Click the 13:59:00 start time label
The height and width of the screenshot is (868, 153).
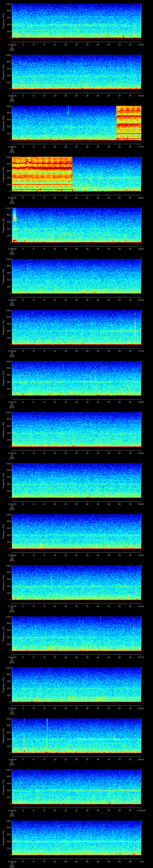12,810
